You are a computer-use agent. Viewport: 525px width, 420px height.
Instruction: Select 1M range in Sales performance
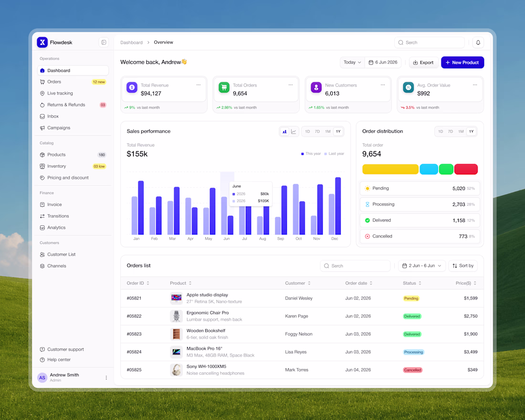(x=328, y=132)
